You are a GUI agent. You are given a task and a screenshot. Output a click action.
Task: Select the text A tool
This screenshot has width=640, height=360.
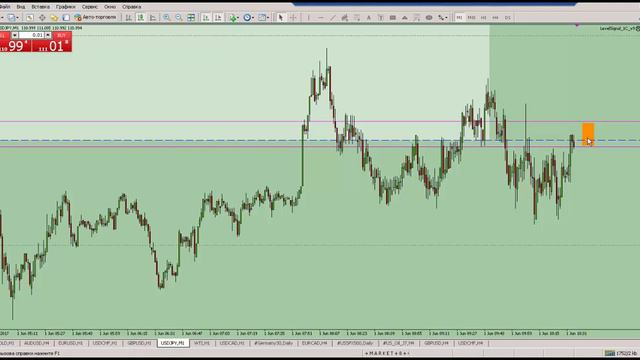click(x=369, y=18)
